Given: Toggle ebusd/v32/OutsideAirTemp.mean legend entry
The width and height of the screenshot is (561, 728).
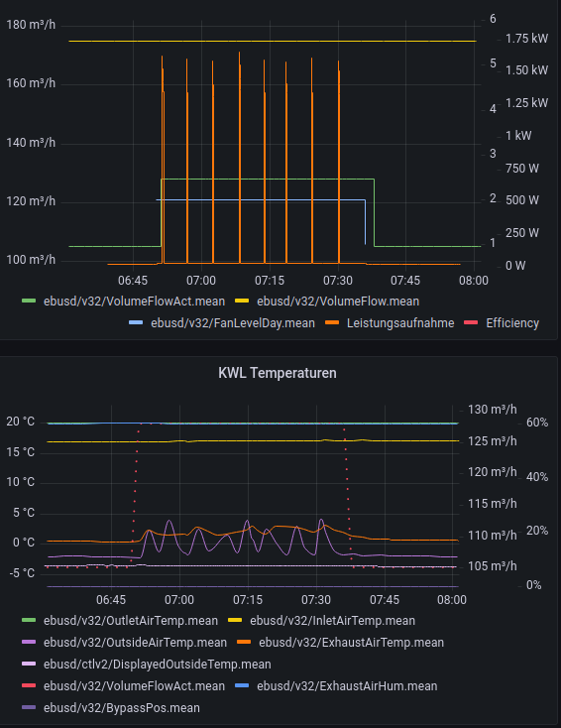Looking at the screenshot, I should coord(135,643).
